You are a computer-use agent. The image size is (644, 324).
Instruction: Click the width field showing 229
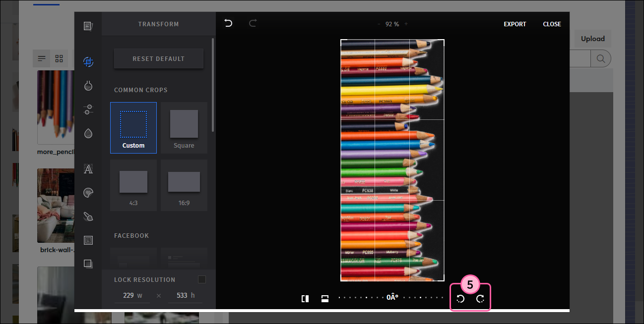(132, 295)
